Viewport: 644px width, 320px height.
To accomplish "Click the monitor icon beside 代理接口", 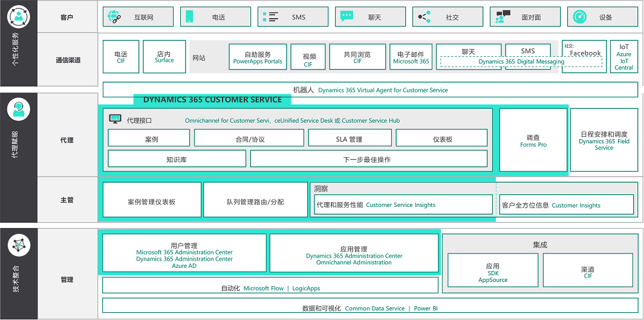I will coord(115,119).
